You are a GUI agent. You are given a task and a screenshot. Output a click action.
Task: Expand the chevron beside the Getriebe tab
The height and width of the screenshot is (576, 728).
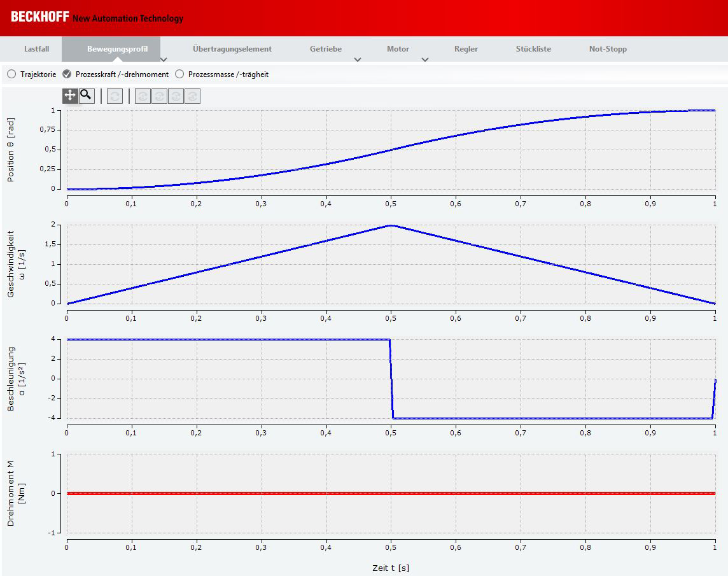358,59
